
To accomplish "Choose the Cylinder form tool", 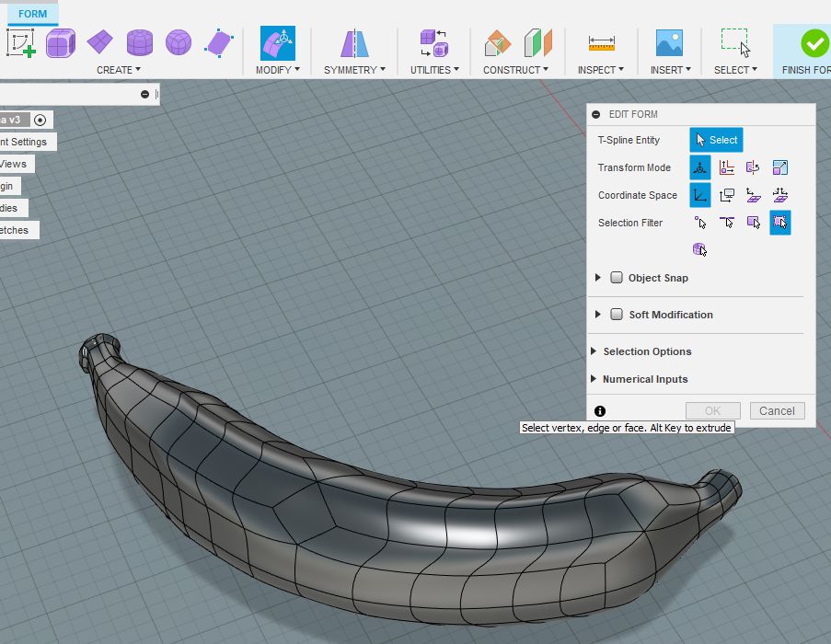I will click(140, 42).
